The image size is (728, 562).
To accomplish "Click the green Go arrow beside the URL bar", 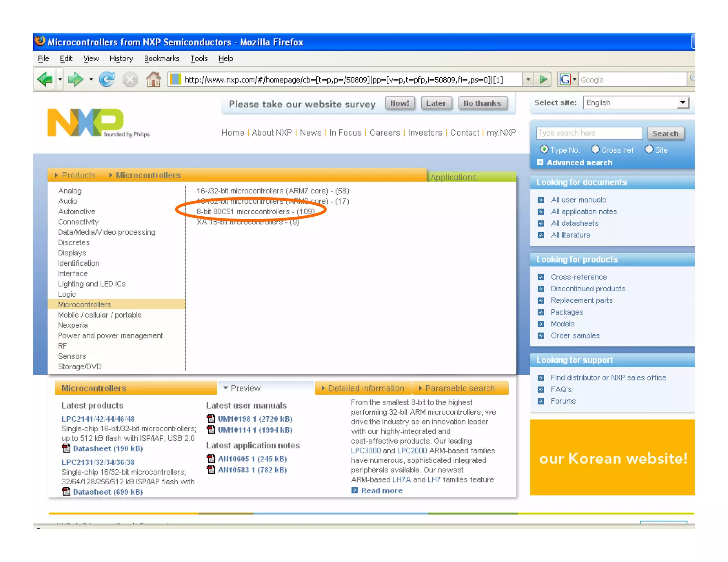I will pos(543,79).
